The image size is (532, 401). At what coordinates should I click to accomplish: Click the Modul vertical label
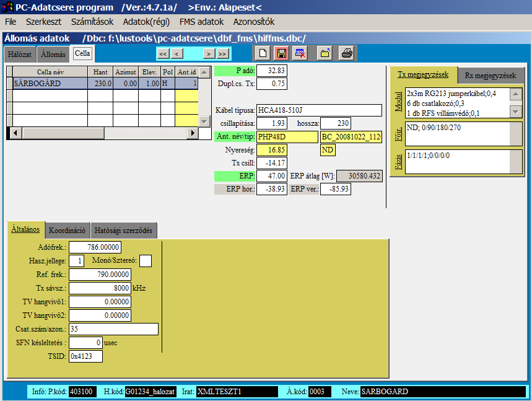398,102
